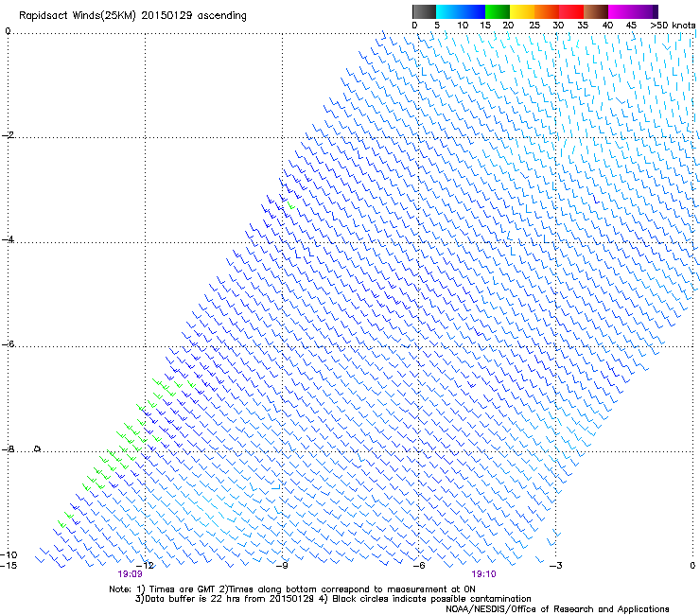Click the NOAA/NESDIS credit line
The height and width of the screenshot is (615, 700).
coord(557,609)
